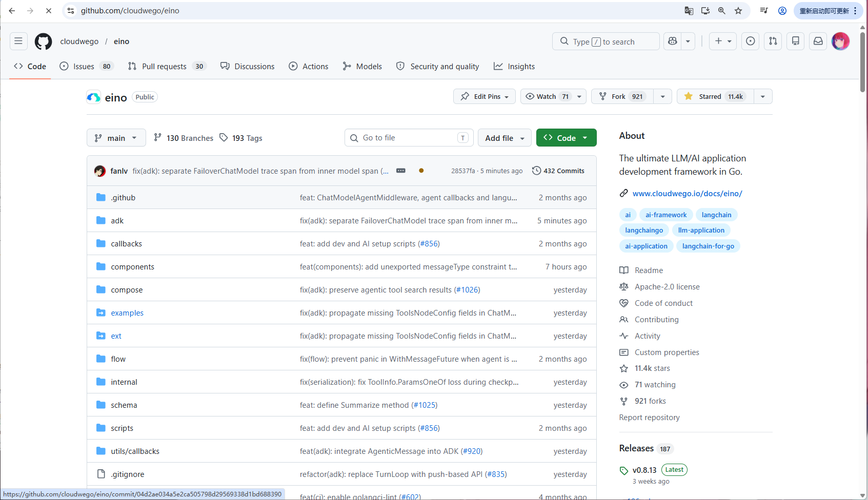Expand the commit message ellipsis icon
Image resolution: width=868 pixels, height=500 pixels.
tap(401, 171)
